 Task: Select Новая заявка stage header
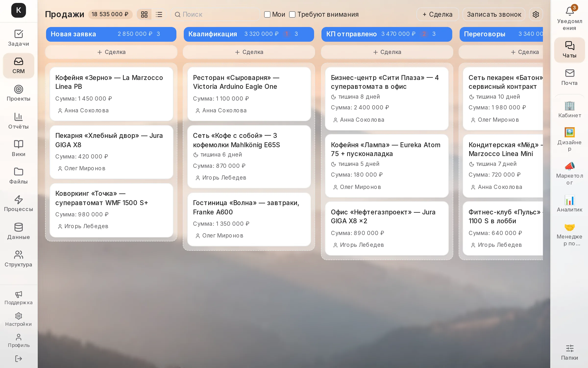(111, 34)
